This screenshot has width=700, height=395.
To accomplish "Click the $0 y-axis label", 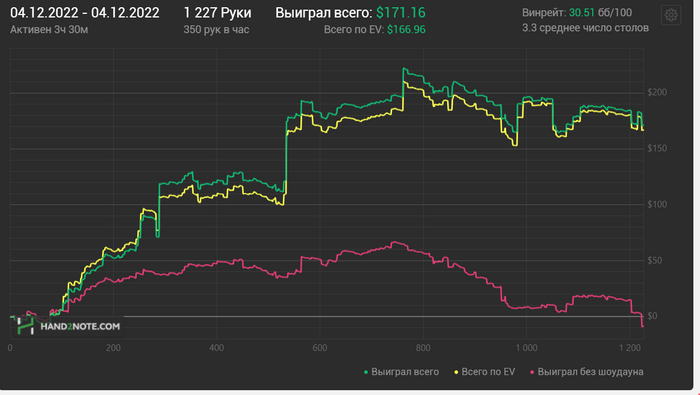I will pos(653,316).
